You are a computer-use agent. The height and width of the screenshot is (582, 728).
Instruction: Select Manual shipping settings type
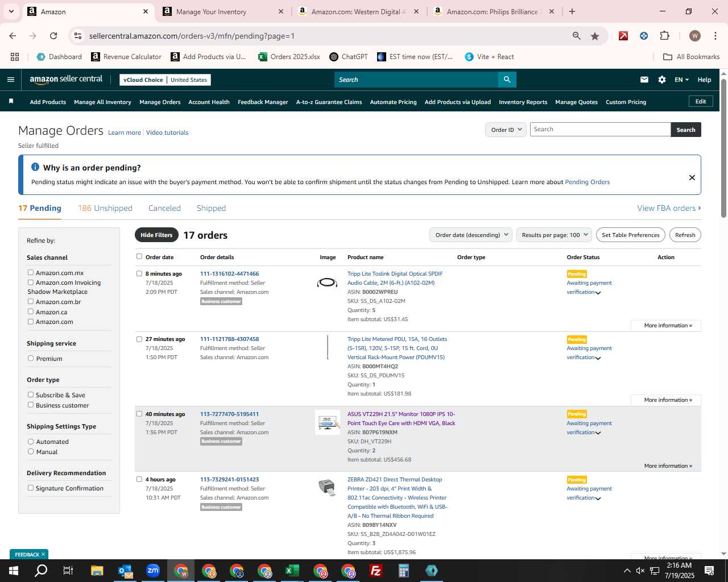[x=31, y=452]
